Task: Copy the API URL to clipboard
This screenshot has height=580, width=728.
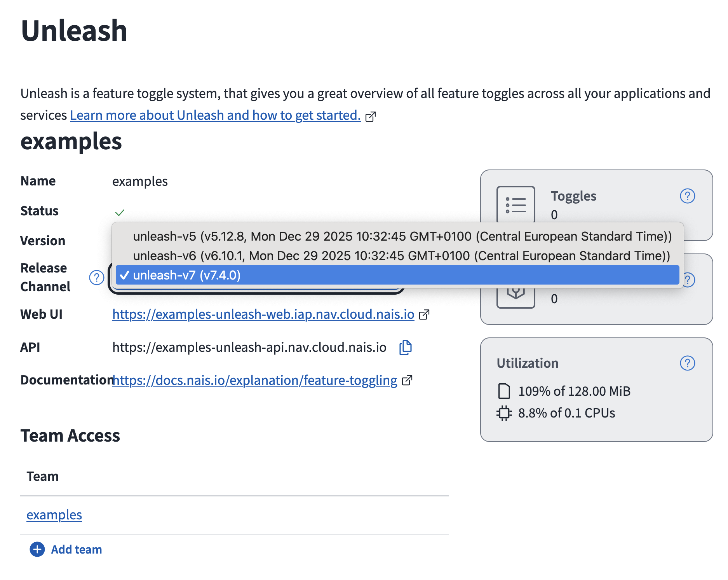Action: point(405,347)
